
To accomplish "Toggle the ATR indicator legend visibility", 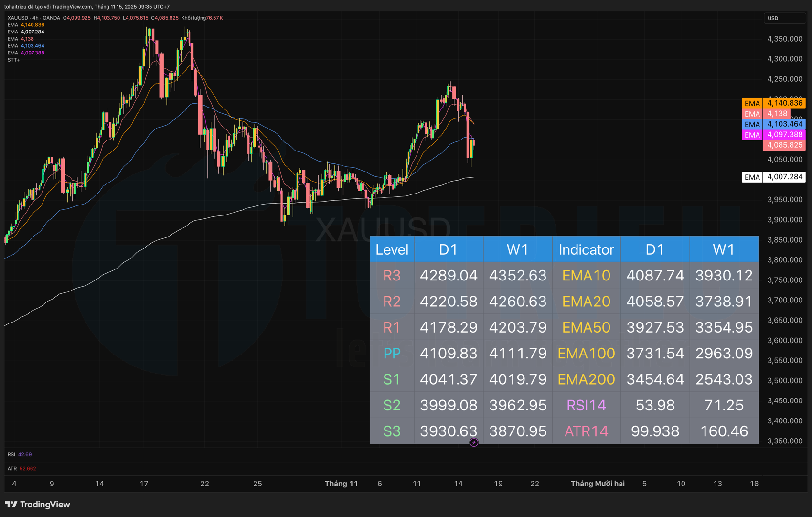I will (x=11, y=468).
